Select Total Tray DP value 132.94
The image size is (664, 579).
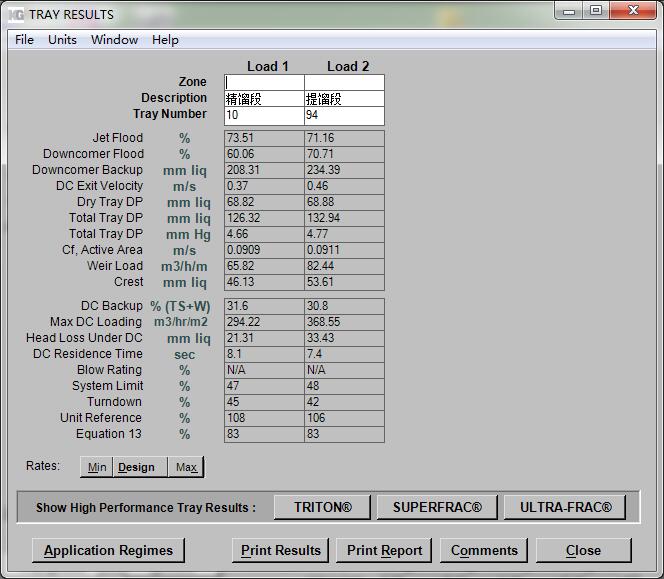(344, 218)
